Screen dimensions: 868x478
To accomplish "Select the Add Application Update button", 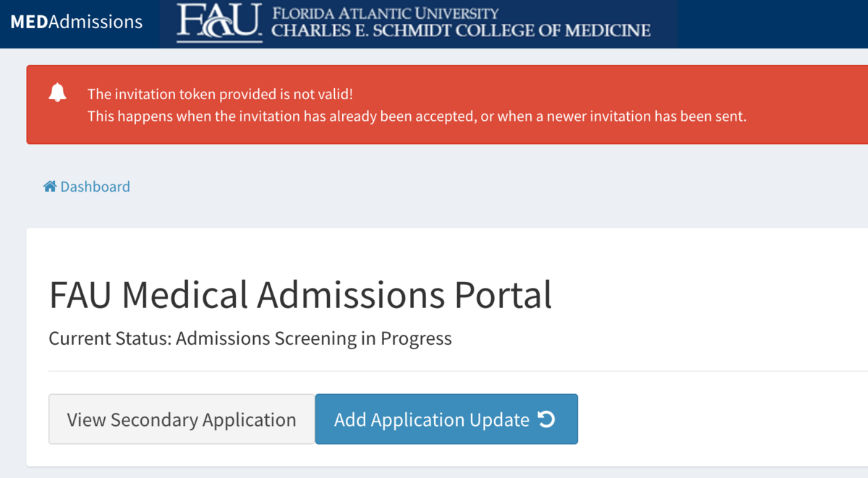I will coord(446,419).
